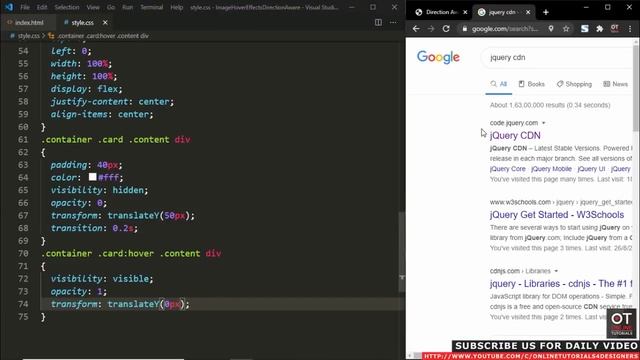
Task: Expand the code.jquery.com result dropdown arrow
Action: pyautogui.click(x=544, y=123)
